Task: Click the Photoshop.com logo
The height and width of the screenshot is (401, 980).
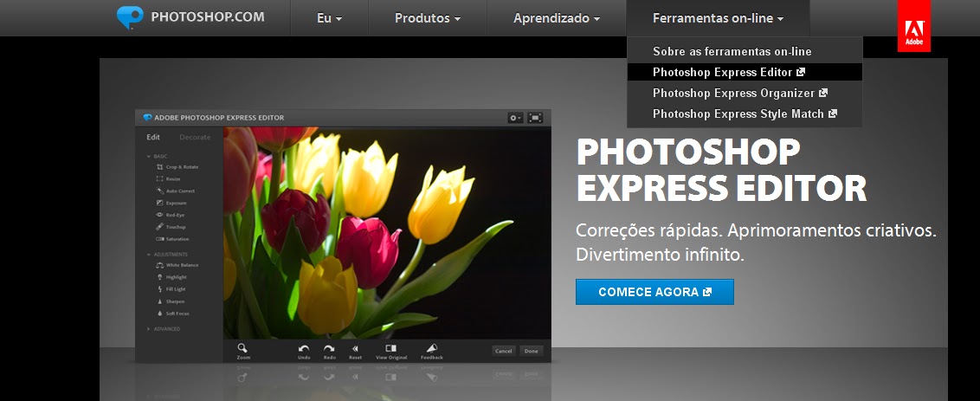Action: (x=190, y=17)
